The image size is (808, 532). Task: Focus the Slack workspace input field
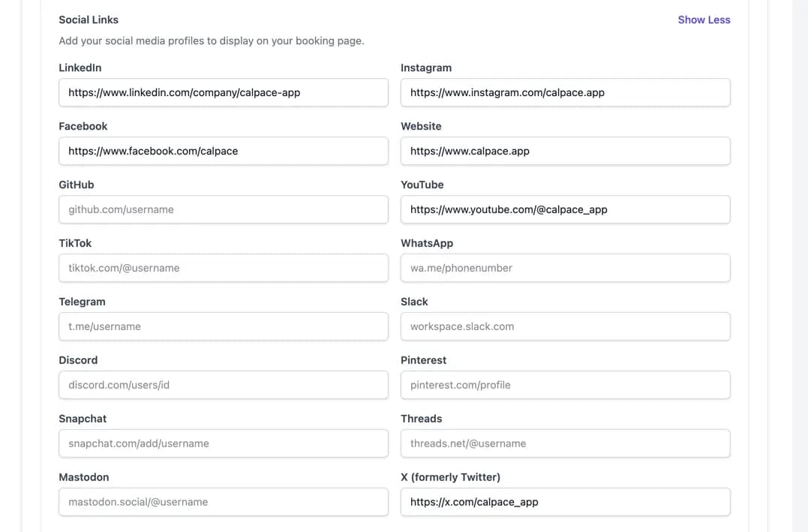[565, 326]
